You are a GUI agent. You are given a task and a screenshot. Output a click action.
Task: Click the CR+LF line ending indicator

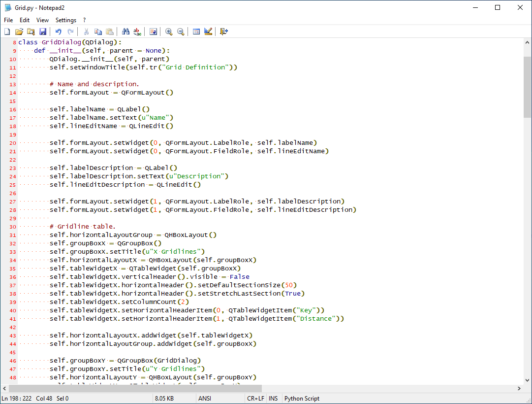(x=255, y=398)
